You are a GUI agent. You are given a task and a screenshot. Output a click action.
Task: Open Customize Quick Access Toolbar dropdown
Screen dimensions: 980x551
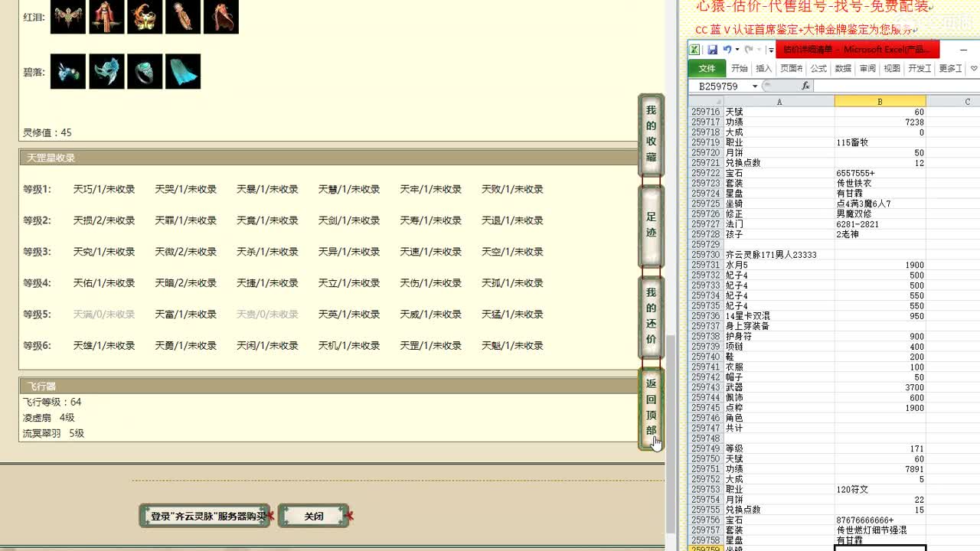[x=770, y=50]
